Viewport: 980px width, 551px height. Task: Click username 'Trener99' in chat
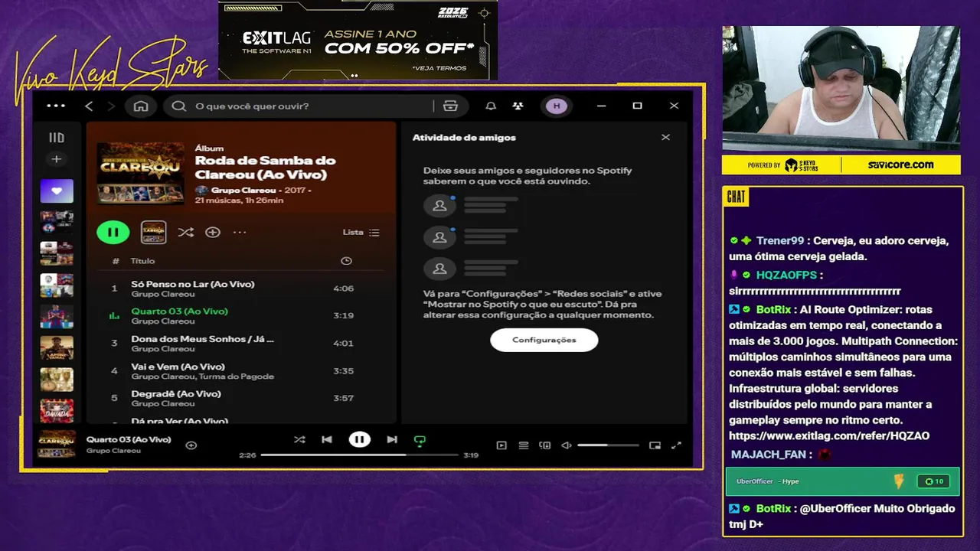pyautogui.click(x=780, y=240)
